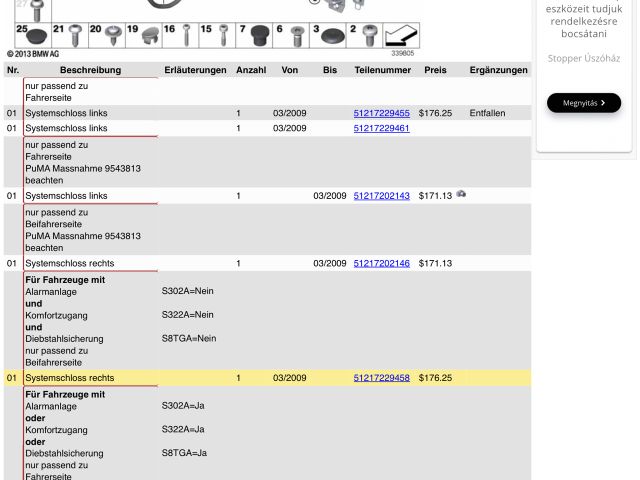Open part number 51217229455 link
This screenshot has width=640, height=480.
pyautogui.click(x=381, y=114)
